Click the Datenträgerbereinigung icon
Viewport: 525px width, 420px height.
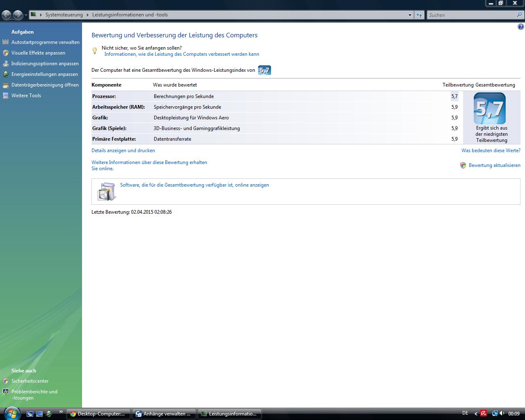click(5, 85)
